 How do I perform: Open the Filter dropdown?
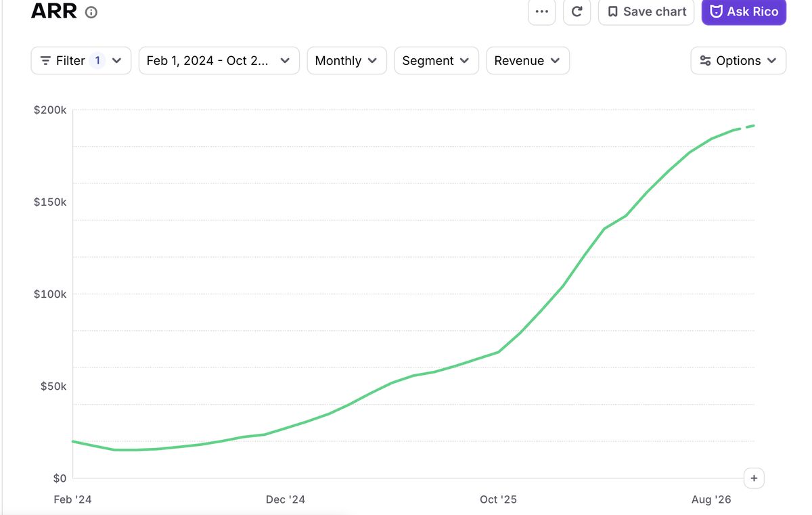coord(81,60)
